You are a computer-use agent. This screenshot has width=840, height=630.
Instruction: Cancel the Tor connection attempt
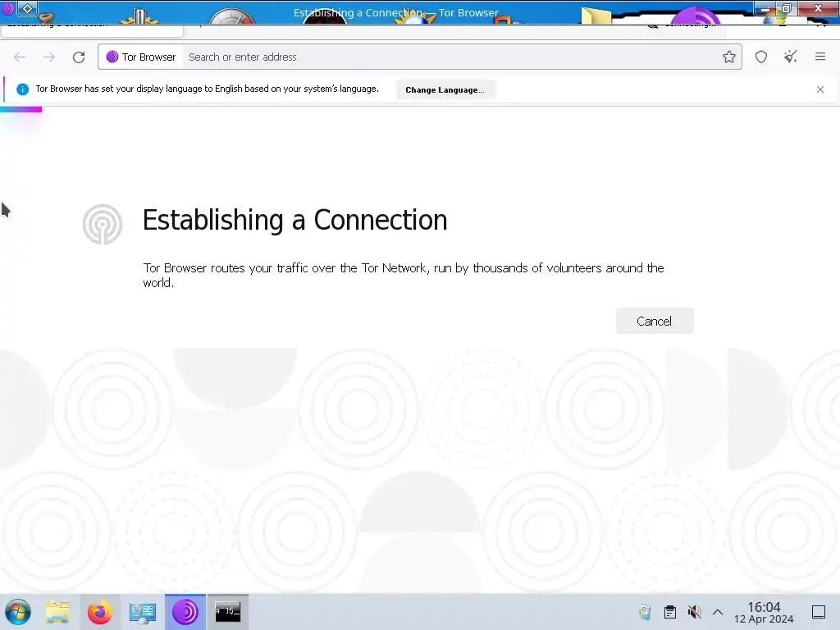click(654, 321)
